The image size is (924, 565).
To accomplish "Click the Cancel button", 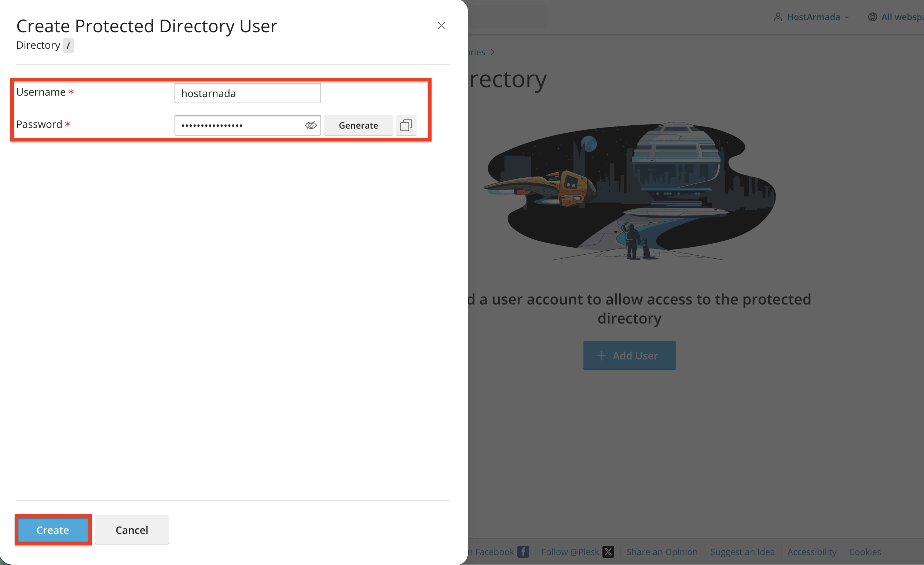I will click(132, 530).
